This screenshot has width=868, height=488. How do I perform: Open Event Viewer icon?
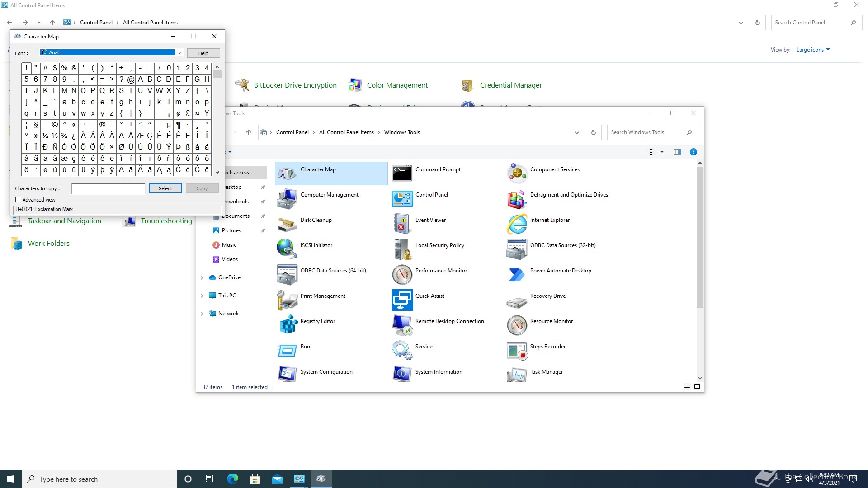(x=402, y=224)
